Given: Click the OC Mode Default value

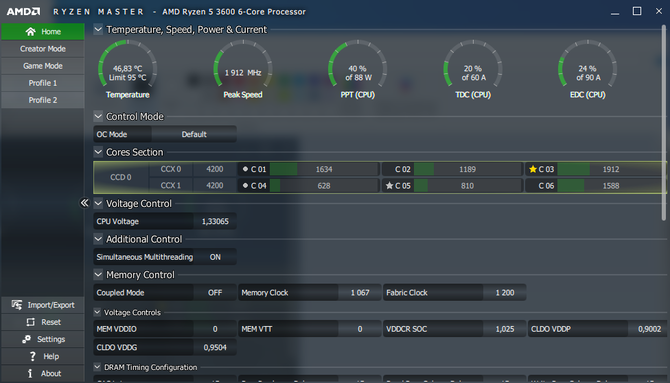Looking at the screenshot, I should pyautogui.click(x=194, y=134).
